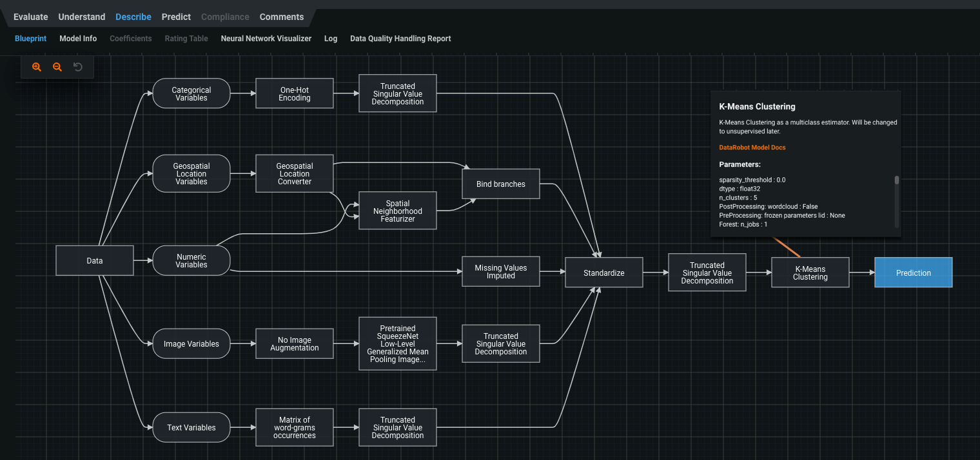980x460 pixels.
Task: Click the tooltip parameters scrollbar
Action: 896,180
